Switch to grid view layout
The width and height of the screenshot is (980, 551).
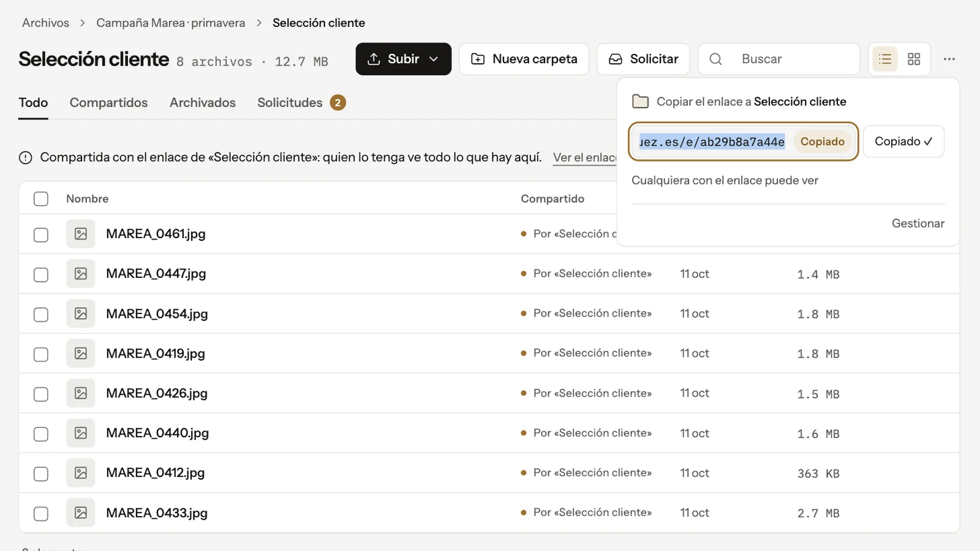[x=914, y=59]
